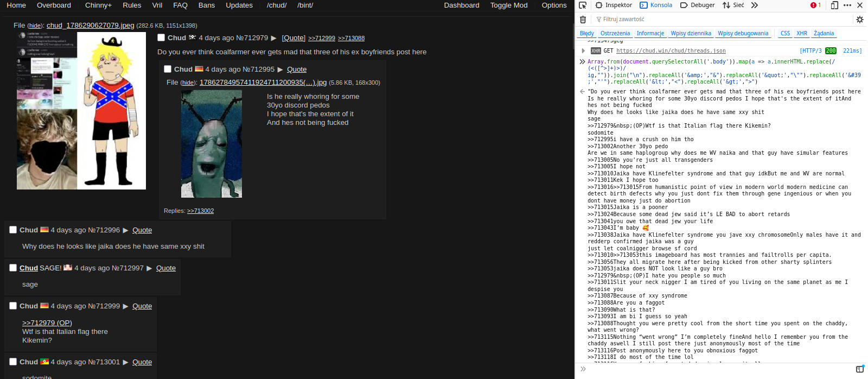
Task: Select checkbox for post 712997
Action: click(x=13, y=268)
